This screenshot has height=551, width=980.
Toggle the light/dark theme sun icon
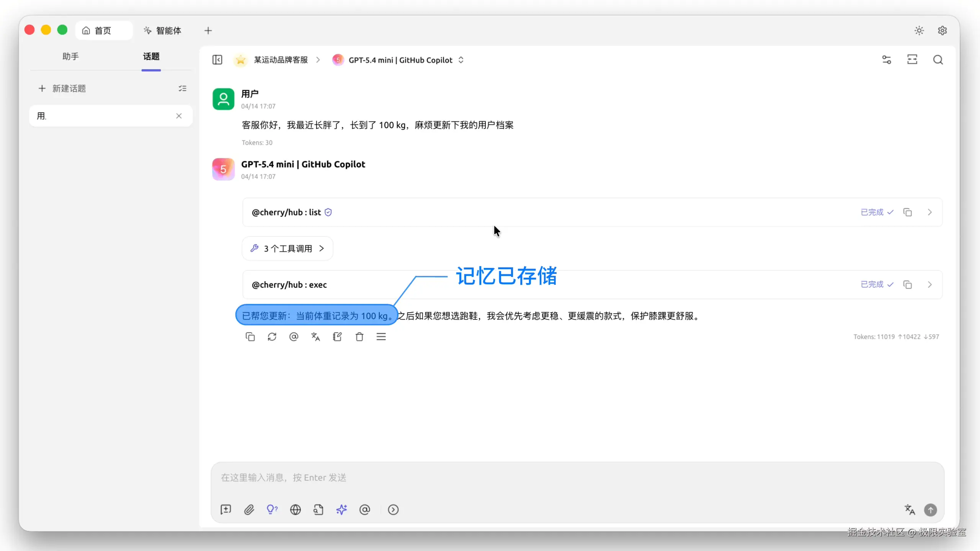click(x=919, y=31)
